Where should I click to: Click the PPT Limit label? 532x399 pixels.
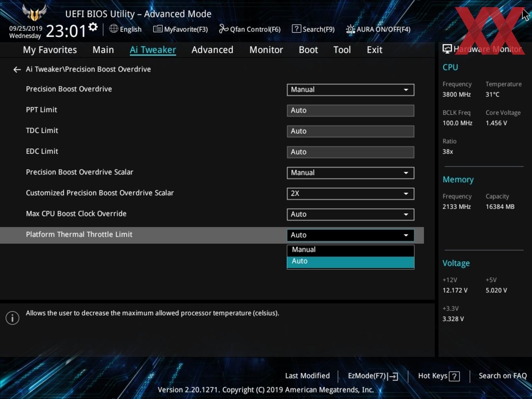41,110
